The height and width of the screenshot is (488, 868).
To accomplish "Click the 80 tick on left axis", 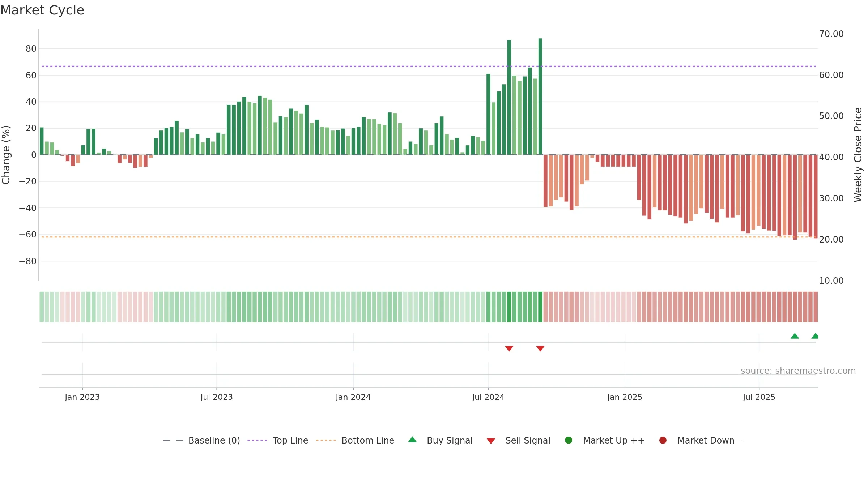I will 31,48.
